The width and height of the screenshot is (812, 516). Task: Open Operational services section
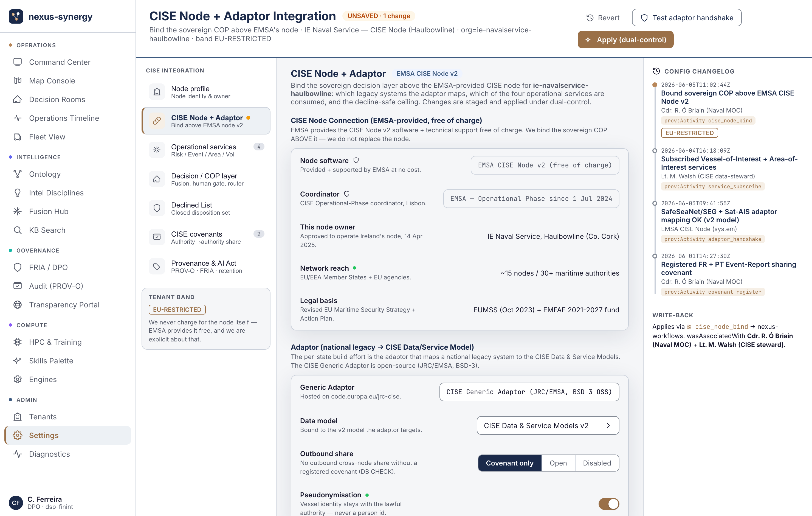pos(206,150)
